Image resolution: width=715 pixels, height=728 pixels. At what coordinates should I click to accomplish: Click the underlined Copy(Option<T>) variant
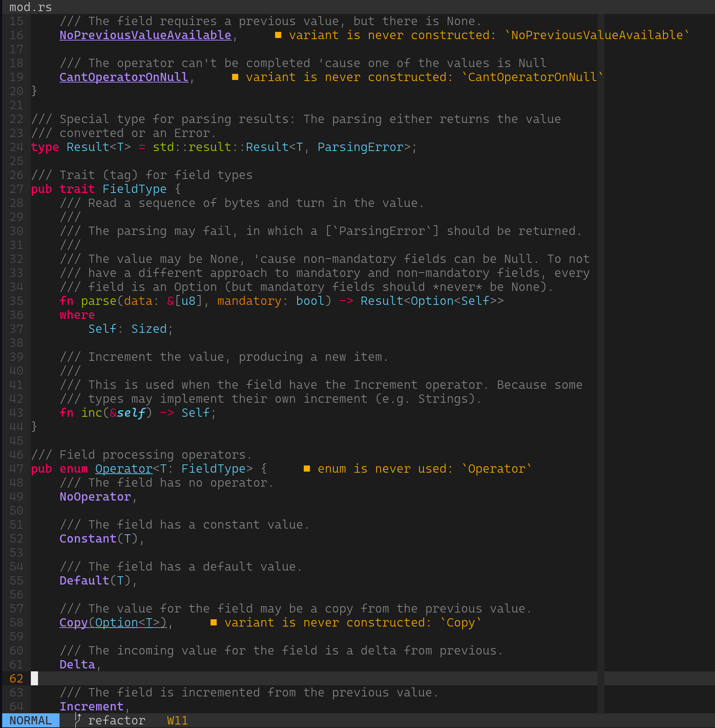tap(113, 623)
